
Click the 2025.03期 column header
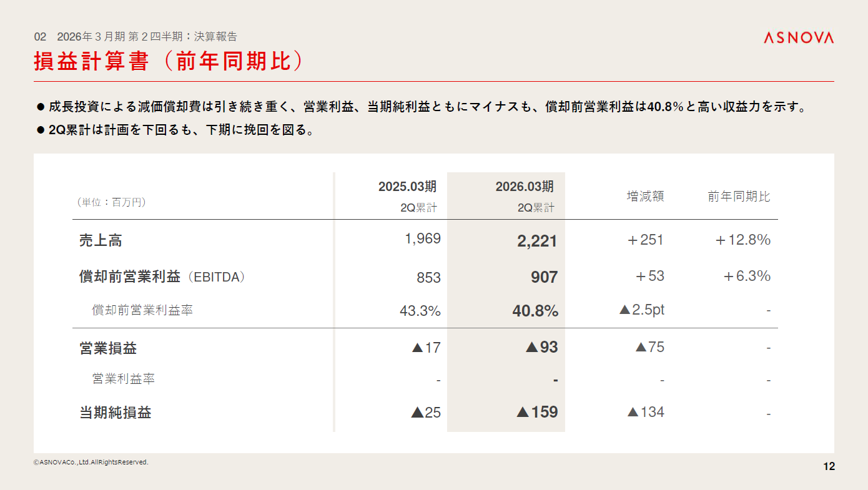(x=407, y=187)
